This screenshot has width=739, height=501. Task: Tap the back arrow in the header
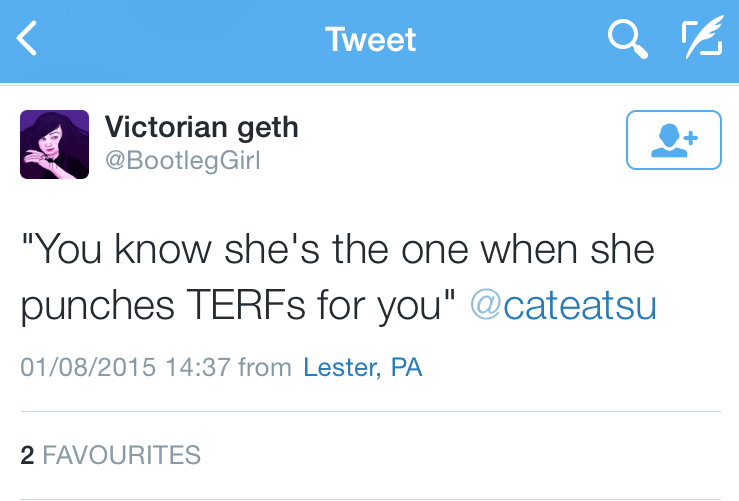27,40
